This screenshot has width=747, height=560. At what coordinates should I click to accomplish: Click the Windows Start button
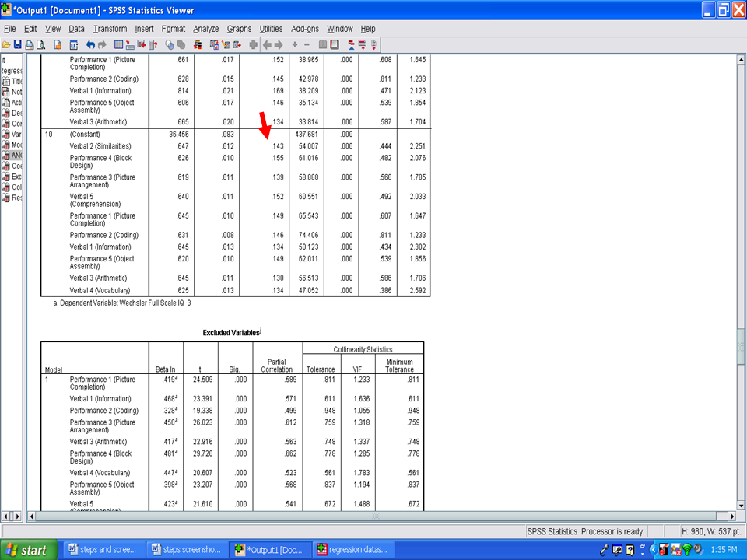(x=28, y=550)
